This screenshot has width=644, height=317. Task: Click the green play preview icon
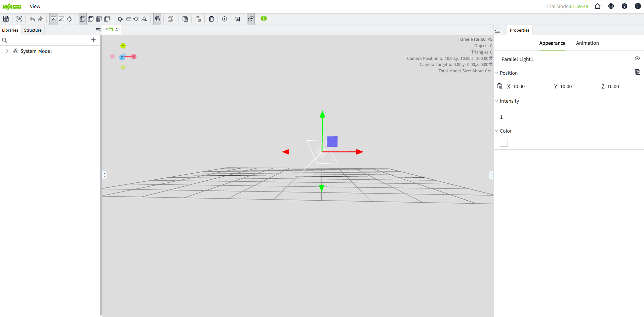[264, 19]
